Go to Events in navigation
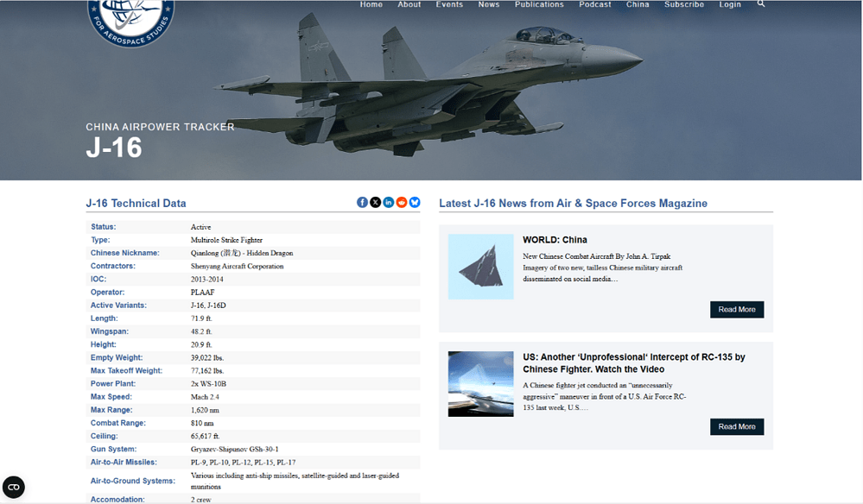This screenshot has height=504, width=863. pos(449,4)
